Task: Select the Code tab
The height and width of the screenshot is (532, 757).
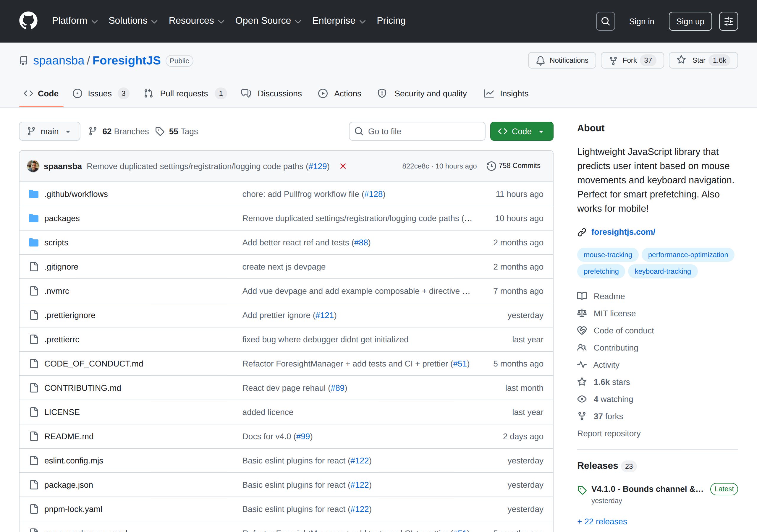Action: coord(41,94)
